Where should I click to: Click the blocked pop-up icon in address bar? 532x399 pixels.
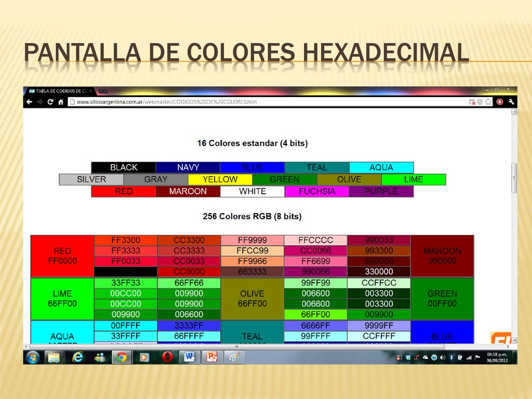[472, 102]
